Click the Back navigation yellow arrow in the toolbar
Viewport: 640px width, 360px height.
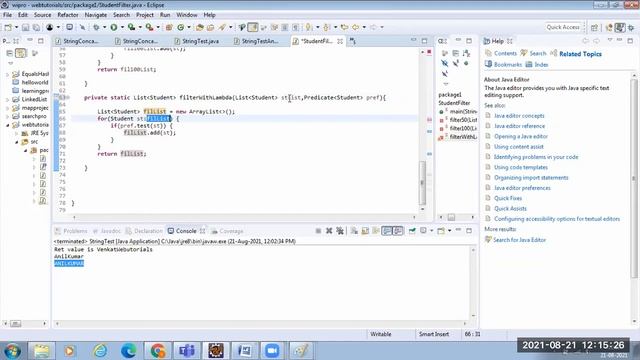tap(356, 27)
